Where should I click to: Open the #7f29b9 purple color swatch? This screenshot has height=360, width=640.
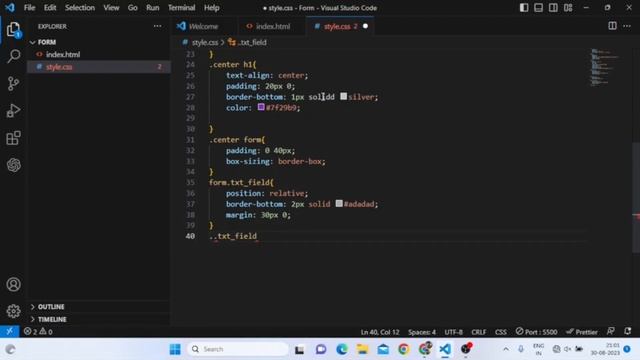coord(261,107)
